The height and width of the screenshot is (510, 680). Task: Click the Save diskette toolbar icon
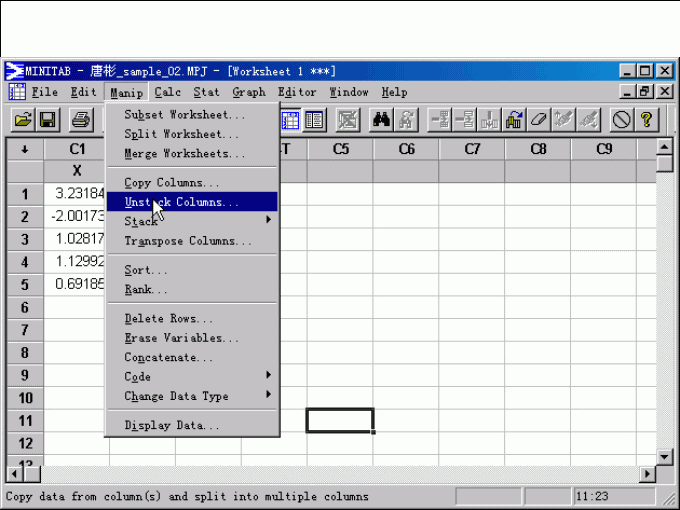[x=48, y=120]
